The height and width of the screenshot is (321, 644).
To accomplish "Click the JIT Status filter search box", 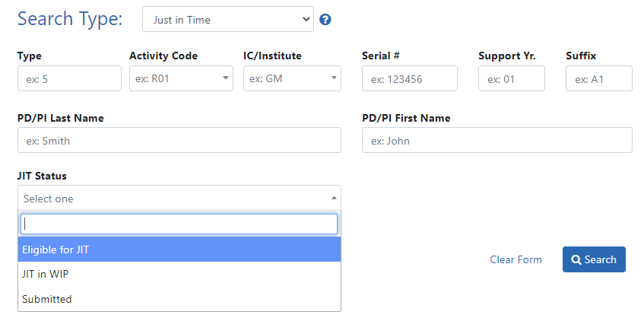I will 179,224.
